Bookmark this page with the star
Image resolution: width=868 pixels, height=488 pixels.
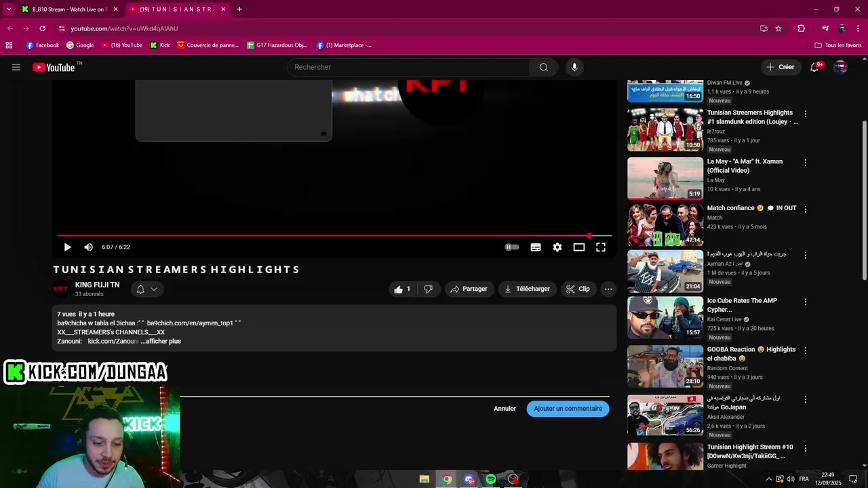click(778, 28)
